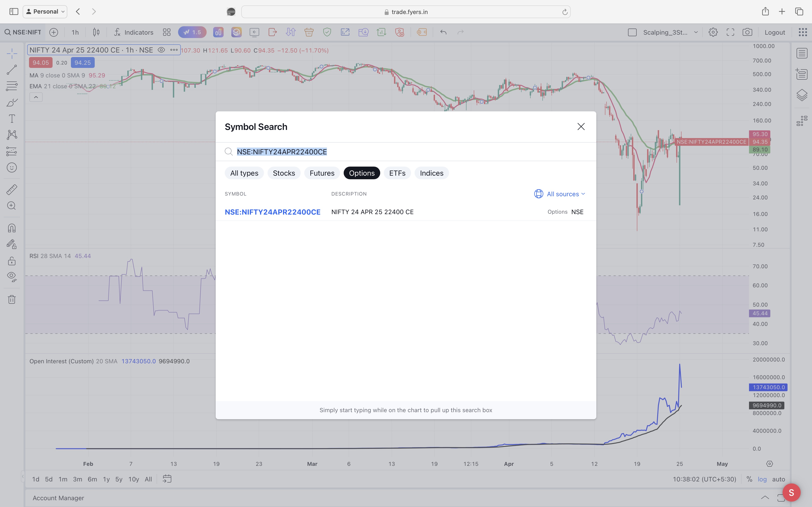Open the layout grid icon in toolbar
The image size is (812, 507).
167,32
